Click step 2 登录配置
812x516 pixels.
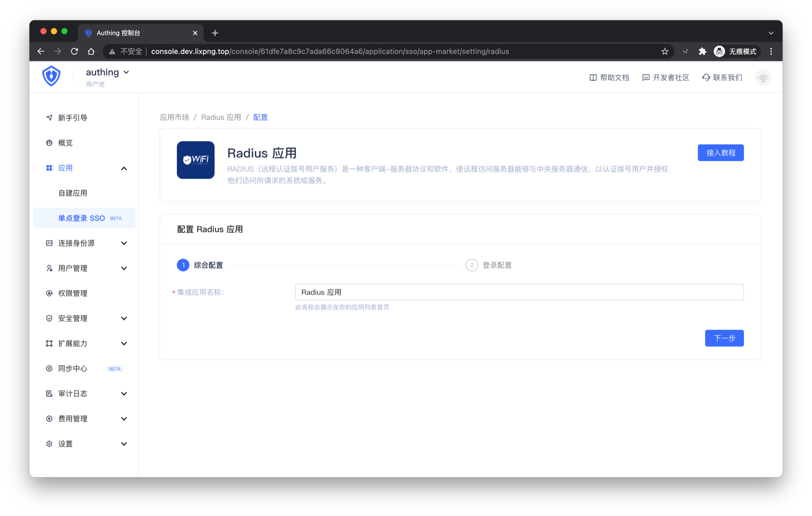(x=489, y=265)
